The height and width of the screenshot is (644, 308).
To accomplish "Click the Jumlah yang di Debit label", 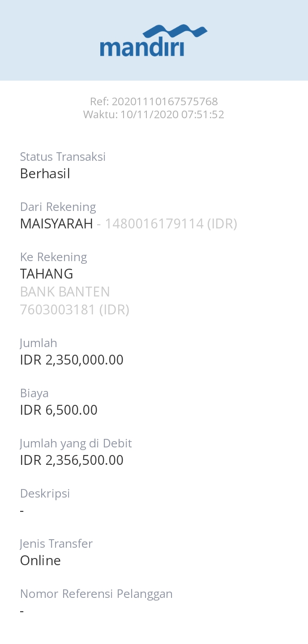I will point(76,443).
